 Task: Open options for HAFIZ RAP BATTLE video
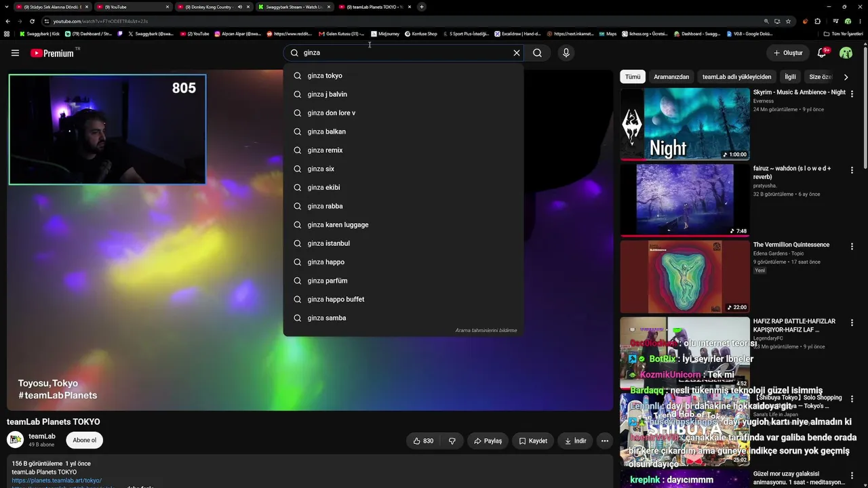tap(852, 323)
